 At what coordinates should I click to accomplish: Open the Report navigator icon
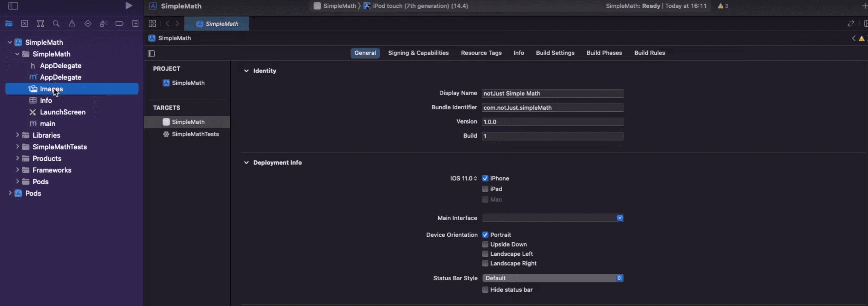click(x=135, y=24)
